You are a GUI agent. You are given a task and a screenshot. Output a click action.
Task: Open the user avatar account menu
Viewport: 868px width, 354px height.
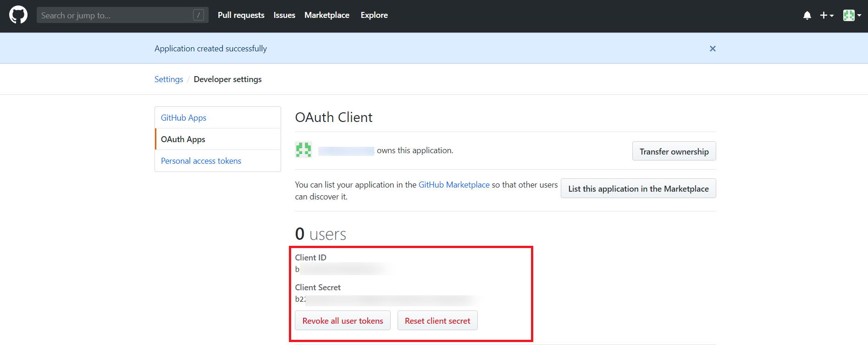pos(852,16)
